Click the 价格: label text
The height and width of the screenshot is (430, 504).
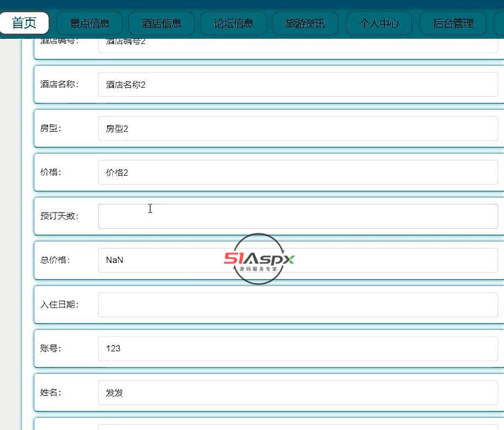50,172
